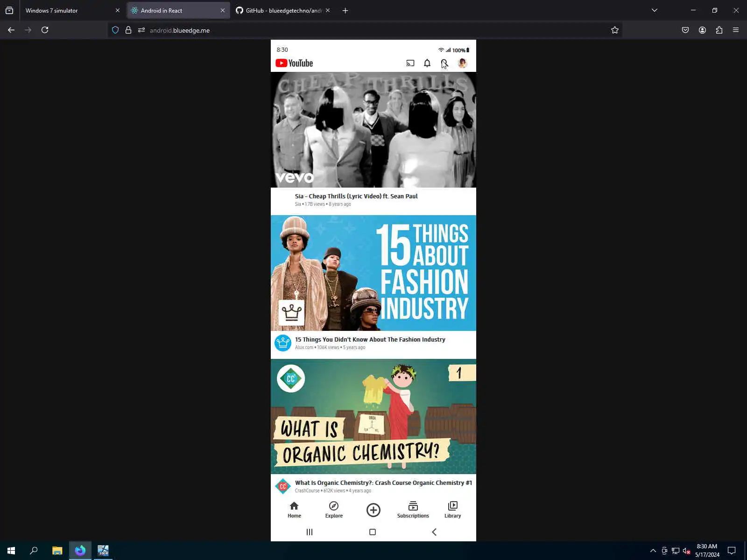Reload the current page
This screenshot has height=560, width=747.
tap(45, 30)
